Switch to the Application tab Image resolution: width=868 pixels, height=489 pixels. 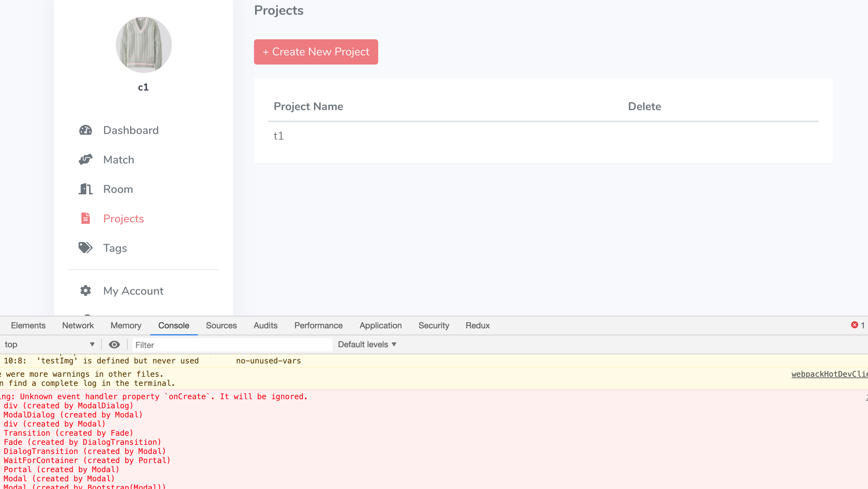pyautogui.click(x=381, y=326)
